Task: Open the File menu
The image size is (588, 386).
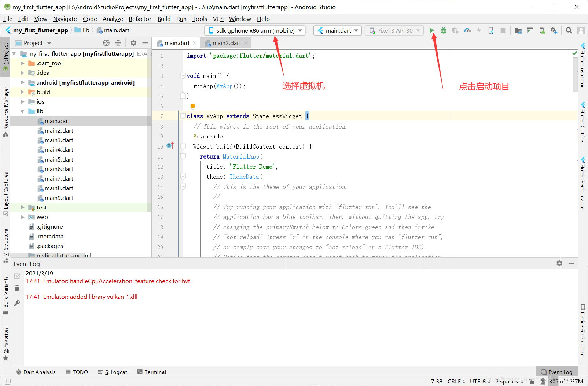Action: coord(8,19)
